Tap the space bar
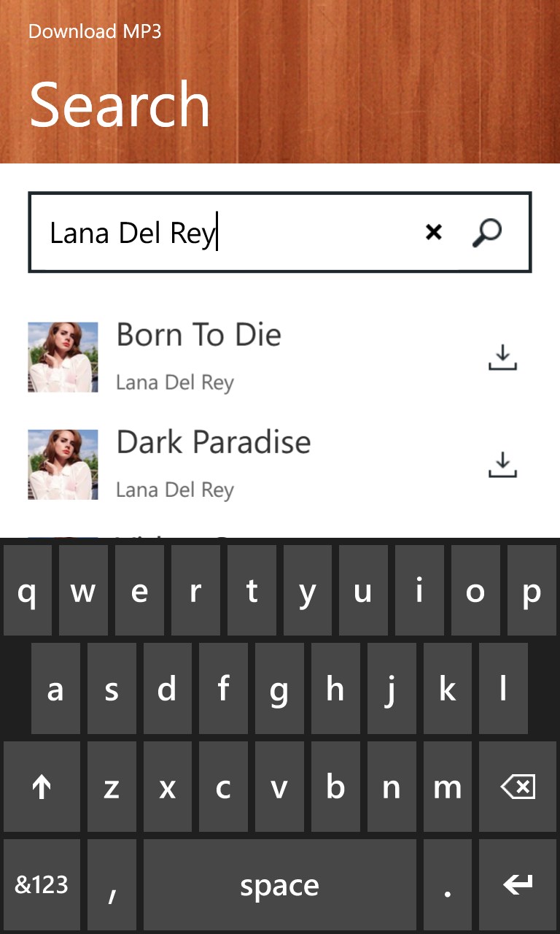560x934 pixels. pos(279,884)
